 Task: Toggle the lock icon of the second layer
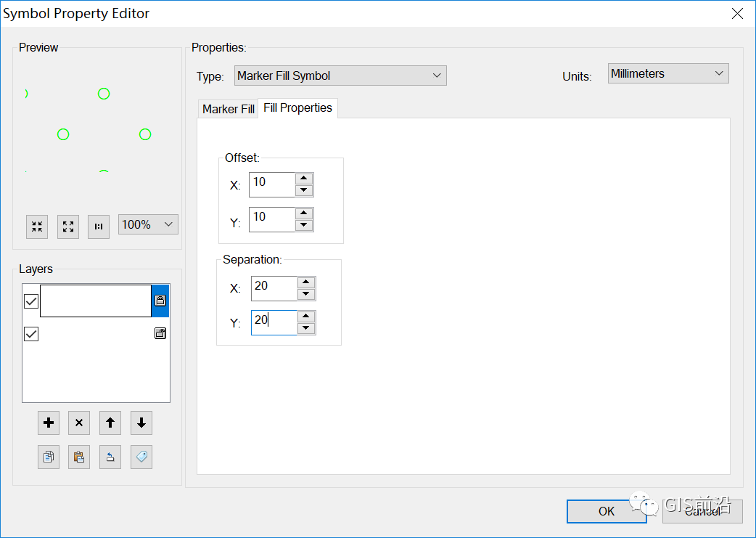[x=160, y=333]
